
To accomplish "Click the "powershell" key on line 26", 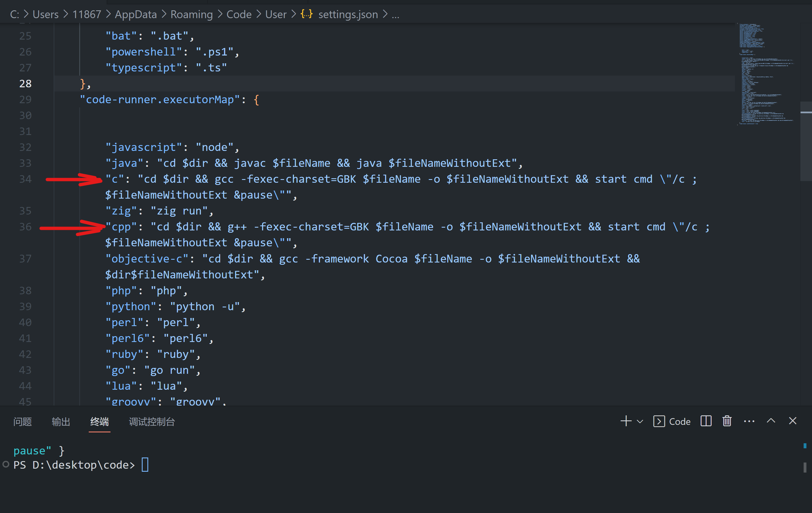I will point(144,52).
